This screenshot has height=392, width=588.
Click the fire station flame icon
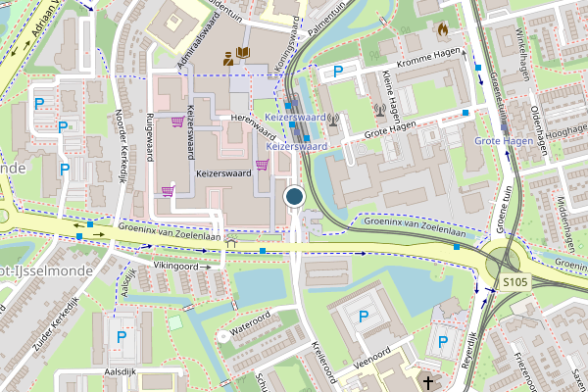point(443,28)
